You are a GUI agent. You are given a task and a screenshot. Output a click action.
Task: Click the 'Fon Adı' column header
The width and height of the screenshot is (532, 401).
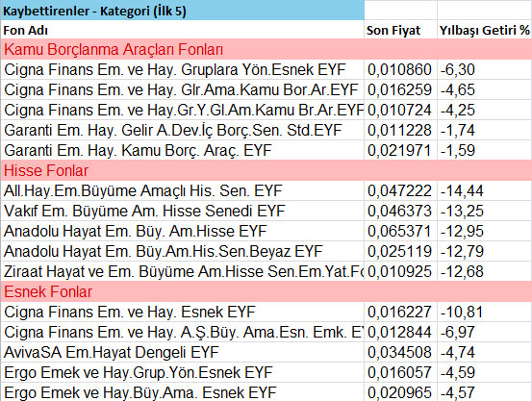(x=183, y=30)
